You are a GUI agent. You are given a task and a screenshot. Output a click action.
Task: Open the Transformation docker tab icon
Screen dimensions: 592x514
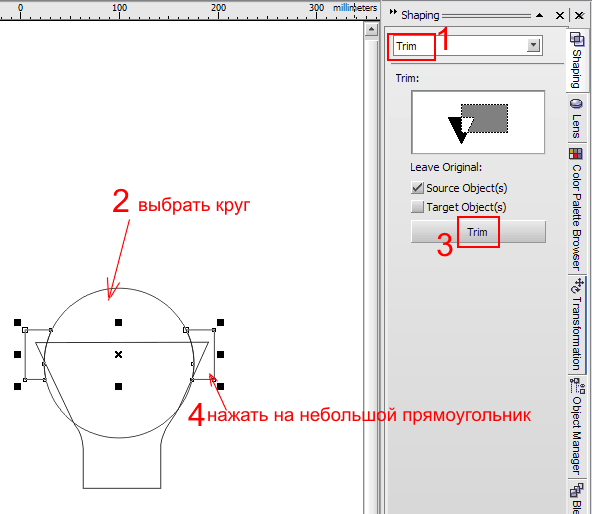(577, 286)
